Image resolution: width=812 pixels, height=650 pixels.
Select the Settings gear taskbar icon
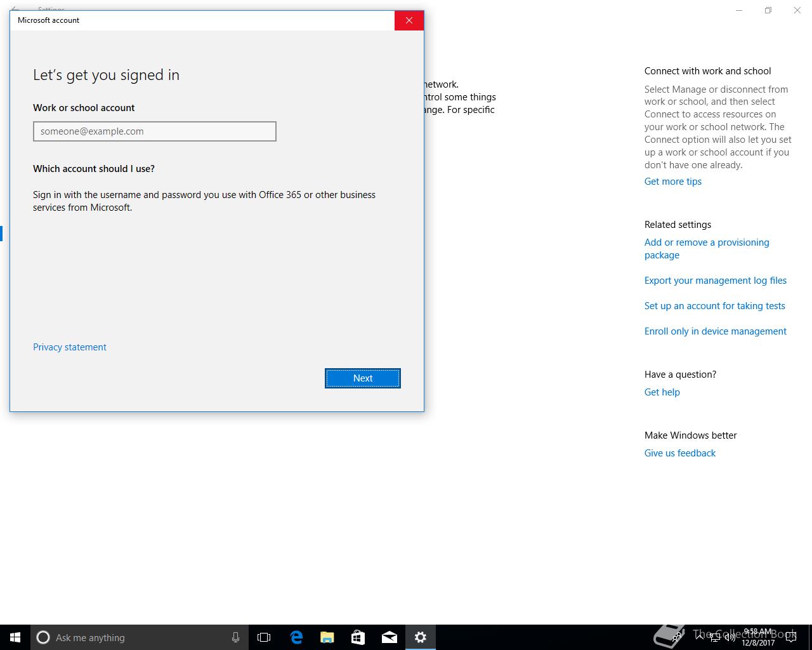coord(420,637)
